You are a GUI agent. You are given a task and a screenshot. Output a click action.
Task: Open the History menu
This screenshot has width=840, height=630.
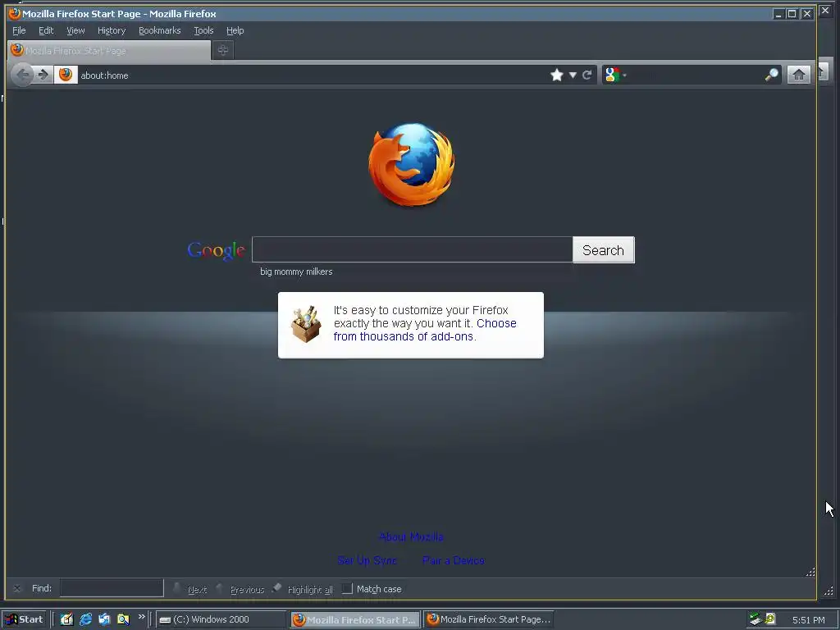[x=112, y=30]
